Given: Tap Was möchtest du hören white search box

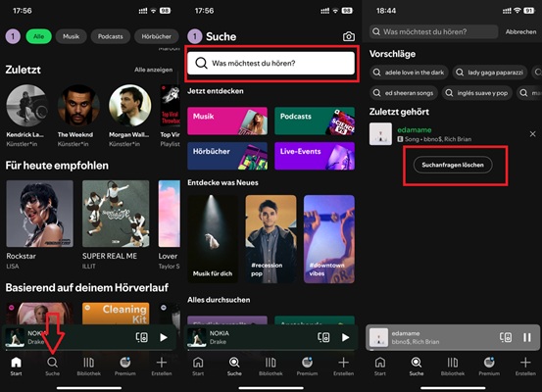Looking at the screenshot, I should tap(271, 63).
